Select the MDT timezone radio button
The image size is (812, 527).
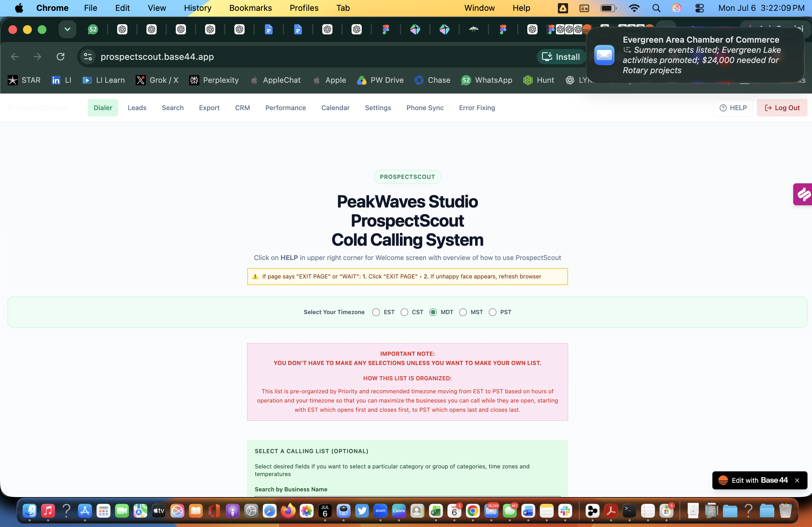(433, 312)
